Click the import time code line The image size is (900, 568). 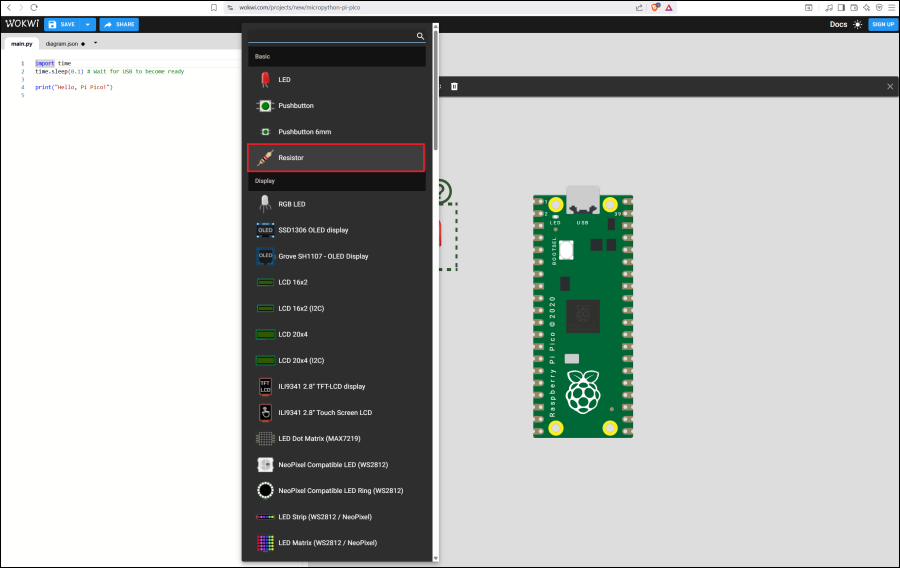pos(53,63)
